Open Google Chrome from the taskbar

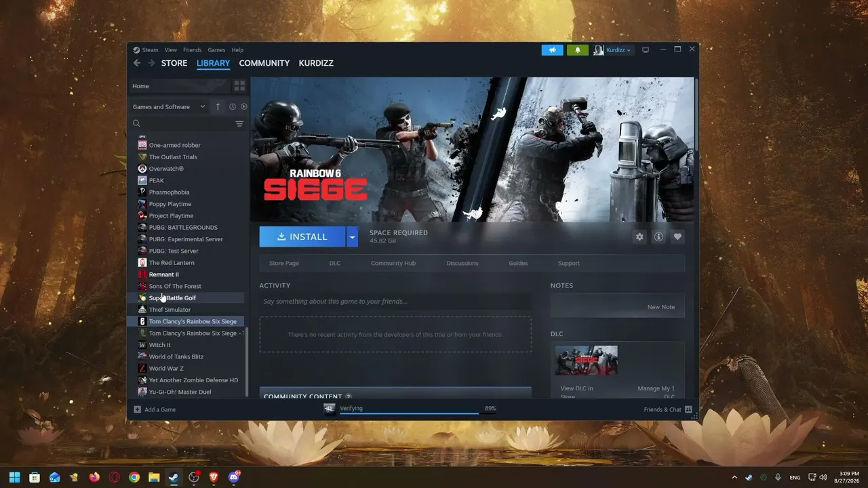pos(134,477)
